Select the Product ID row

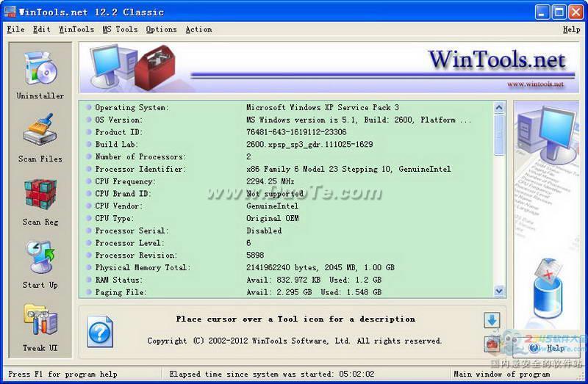coord(287,132)
